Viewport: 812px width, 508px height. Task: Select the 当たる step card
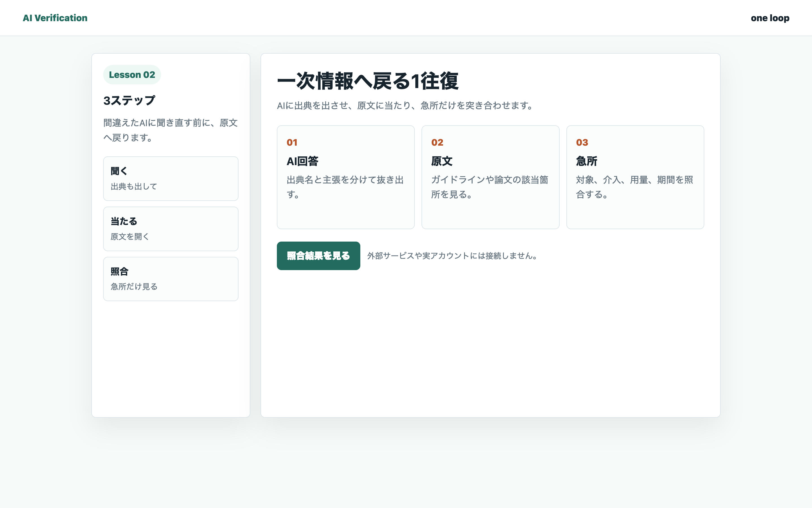pos(171,229)
